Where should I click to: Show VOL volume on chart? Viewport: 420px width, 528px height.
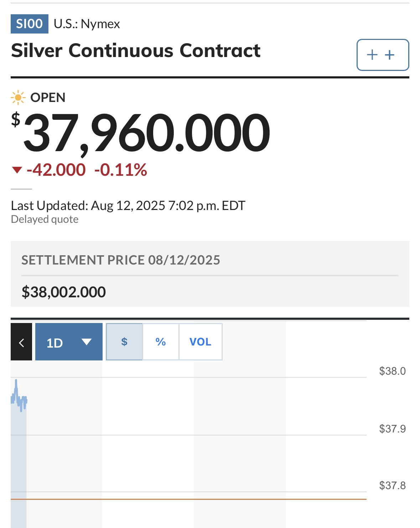click(200, 342)
